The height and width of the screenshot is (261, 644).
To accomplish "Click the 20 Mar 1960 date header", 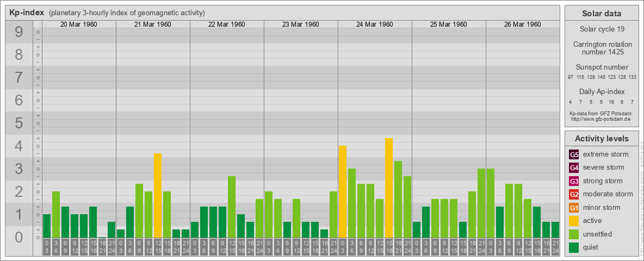I will tap(79, 24).
